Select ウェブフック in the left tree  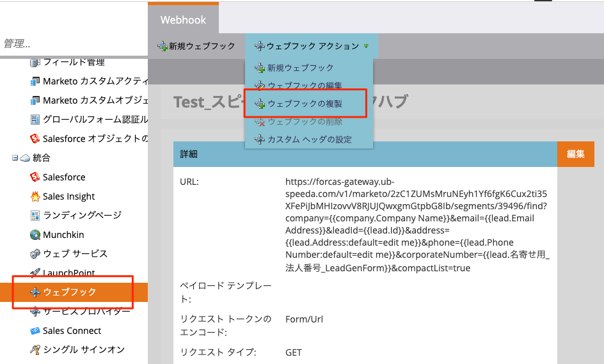tap(69, 292)
